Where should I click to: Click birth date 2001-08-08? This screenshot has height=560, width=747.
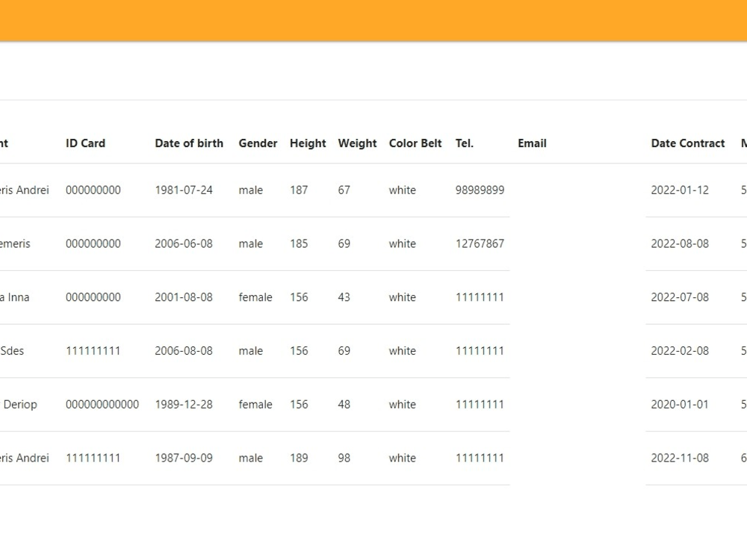[x=184, y=297]
